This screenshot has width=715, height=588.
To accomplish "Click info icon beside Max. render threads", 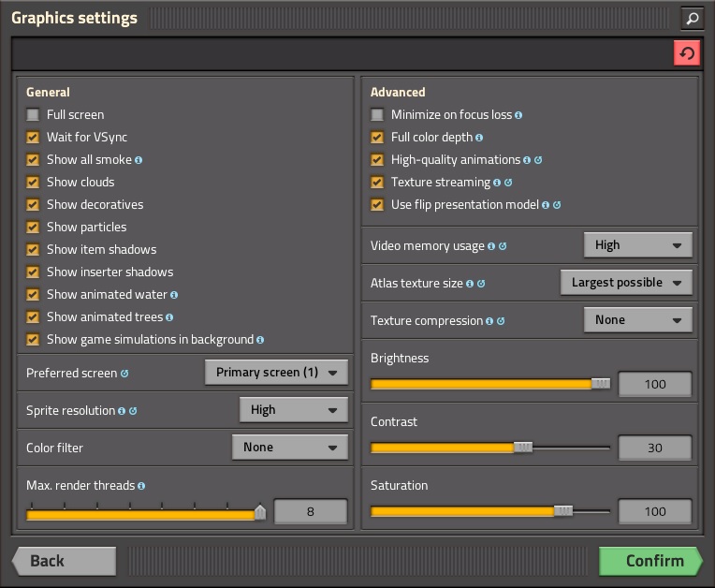I will [x=141, y=486].
